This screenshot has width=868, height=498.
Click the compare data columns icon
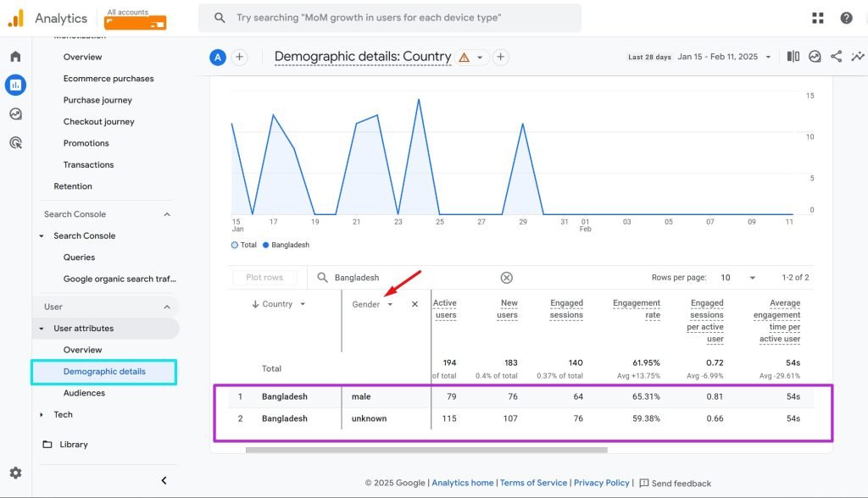[793, 57]
